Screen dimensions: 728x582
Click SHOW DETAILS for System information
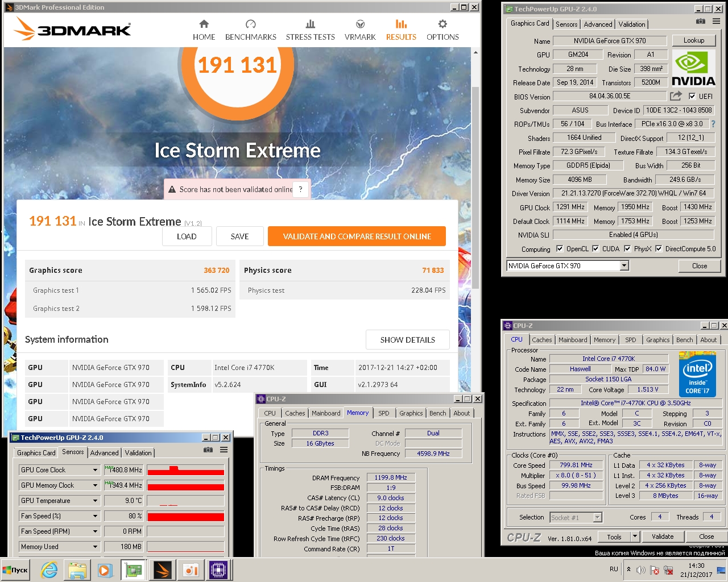coord(407,340)
